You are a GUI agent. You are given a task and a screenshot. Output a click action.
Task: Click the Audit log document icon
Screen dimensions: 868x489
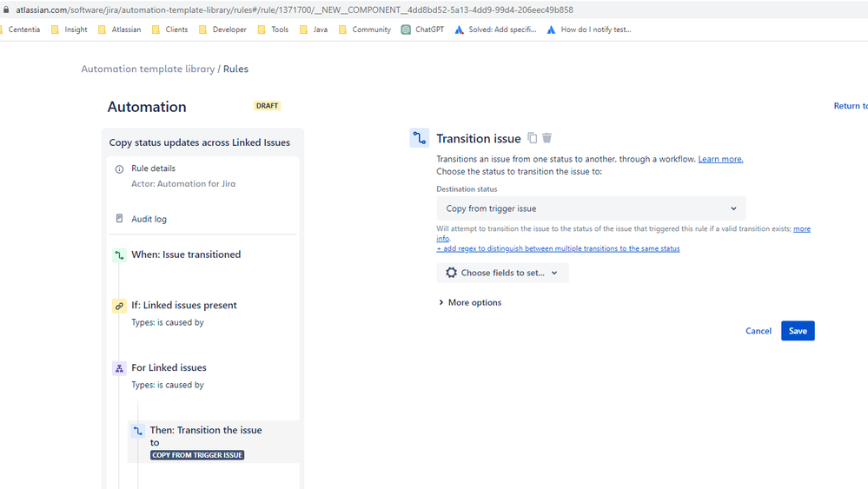(119, 219)
